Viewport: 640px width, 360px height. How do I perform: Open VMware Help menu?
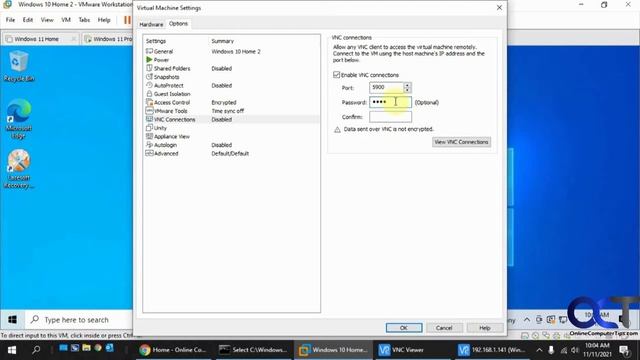pos(104,20)
